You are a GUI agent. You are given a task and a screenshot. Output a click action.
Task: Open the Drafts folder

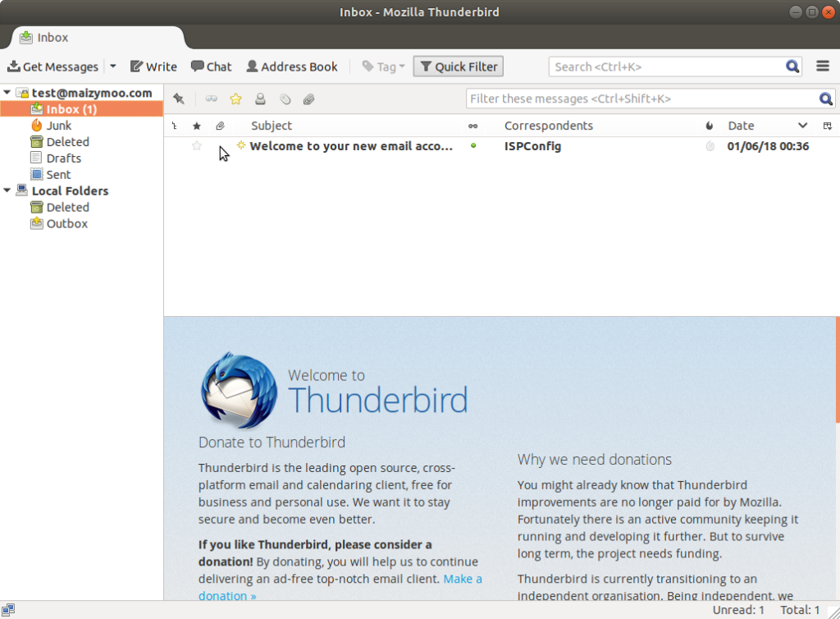click(56, 158)
